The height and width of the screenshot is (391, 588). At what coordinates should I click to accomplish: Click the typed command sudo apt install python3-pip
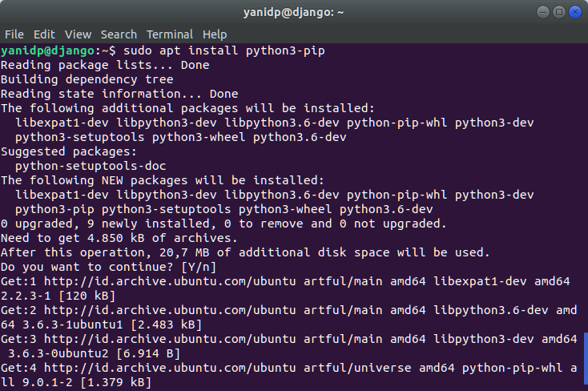(x=224, y=50)
